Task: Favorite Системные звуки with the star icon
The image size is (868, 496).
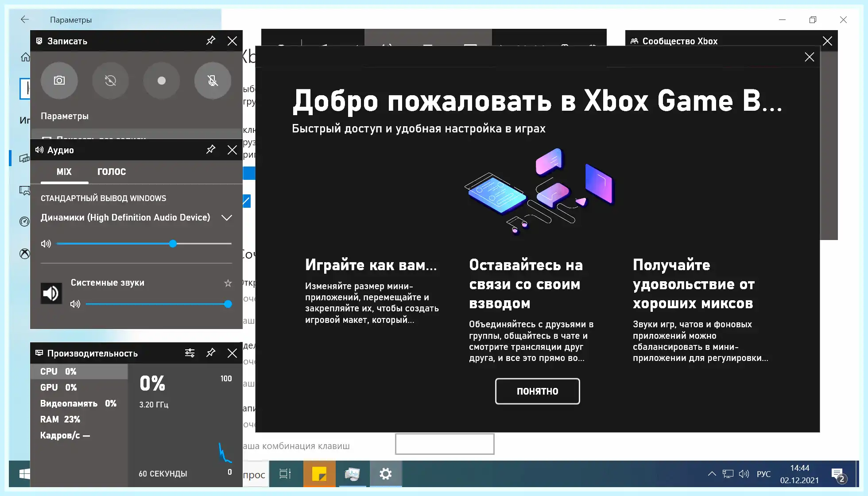Action: pos(228,283)
